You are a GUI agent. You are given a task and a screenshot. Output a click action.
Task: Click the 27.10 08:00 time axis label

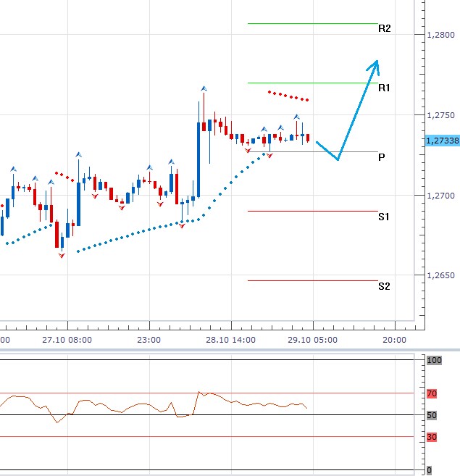tap(67, 339)
